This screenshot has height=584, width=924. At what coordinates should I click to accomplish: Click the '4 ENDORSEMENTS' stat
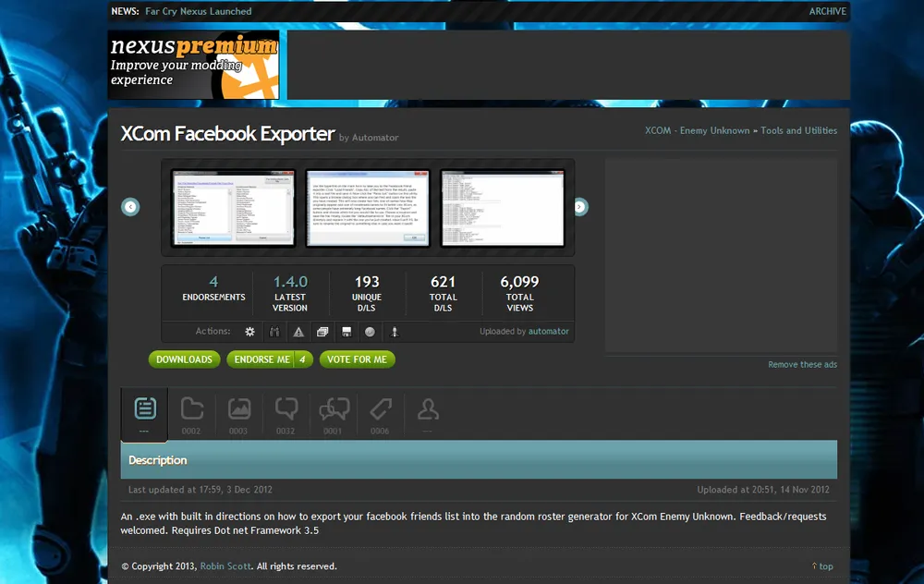(213, 288)
